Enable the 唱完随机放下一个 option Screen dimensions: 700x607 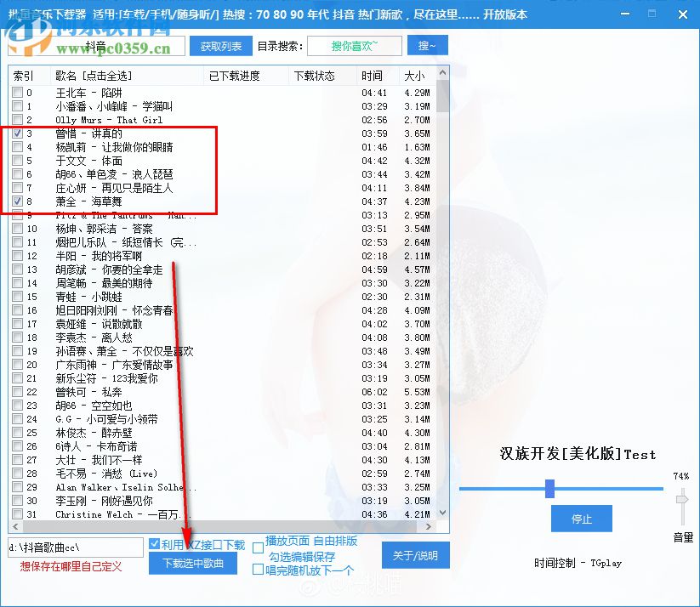(258, 570)
